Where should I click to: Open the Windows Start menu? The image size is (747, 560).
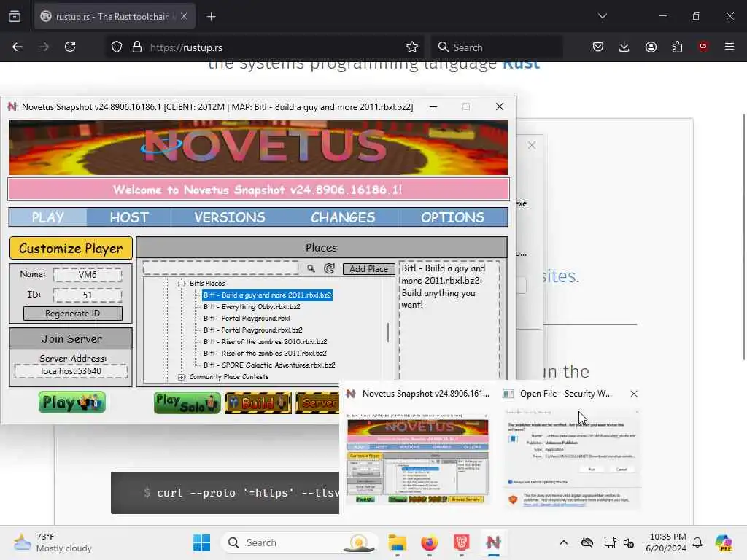coord(202,542)
